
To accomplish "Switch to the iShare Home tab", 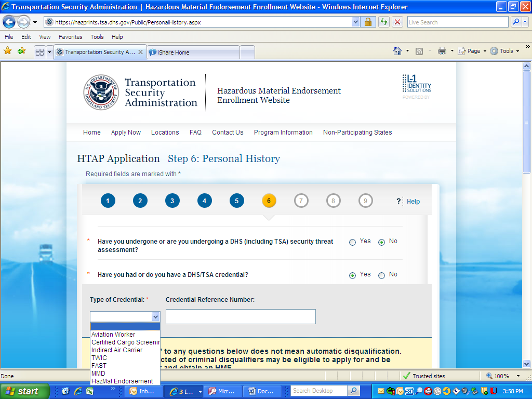I will coord(193,52).
